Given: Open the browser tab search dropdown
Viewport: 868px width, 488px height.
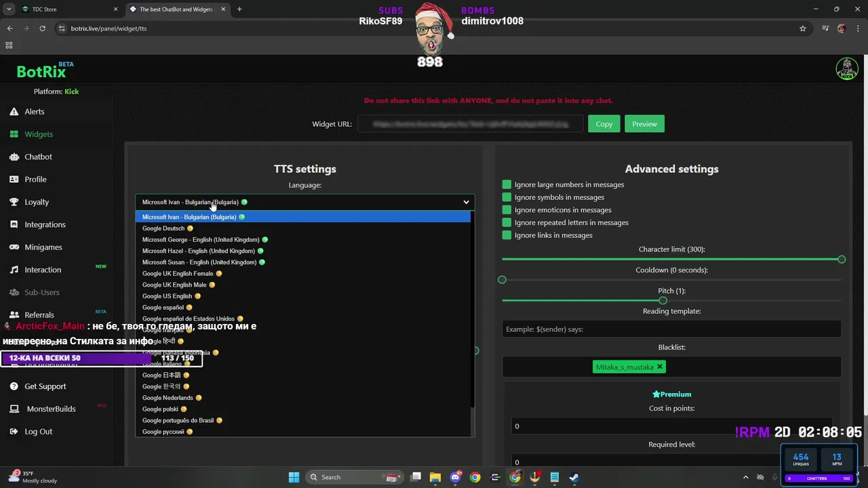Looking at the screenshot, I should [x=9, y=9].
